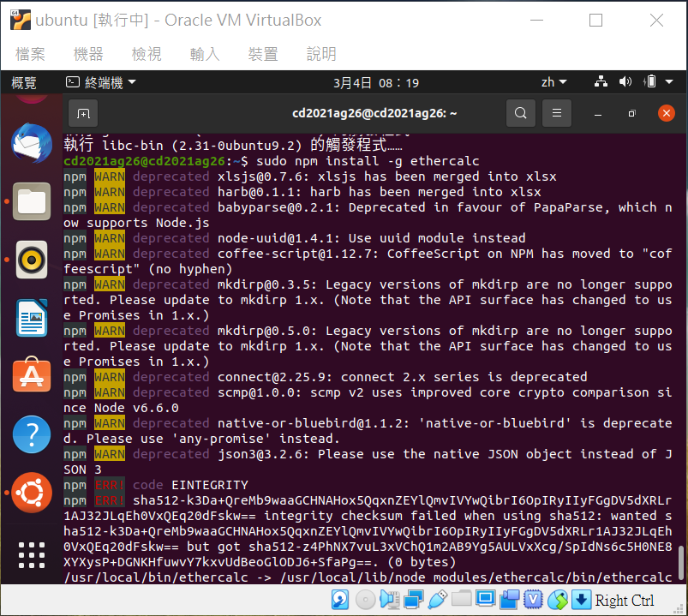Open volume speaker indicator

[x=625, y=81]
